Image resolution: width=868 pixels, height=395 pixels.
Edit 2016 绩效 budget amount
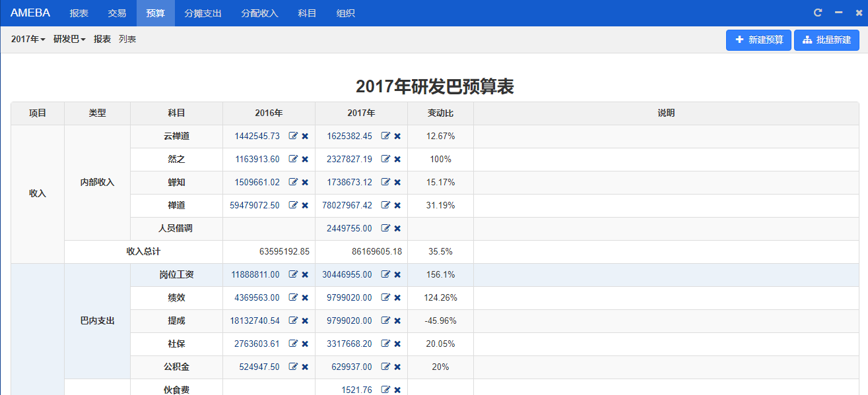coord(293,298)
